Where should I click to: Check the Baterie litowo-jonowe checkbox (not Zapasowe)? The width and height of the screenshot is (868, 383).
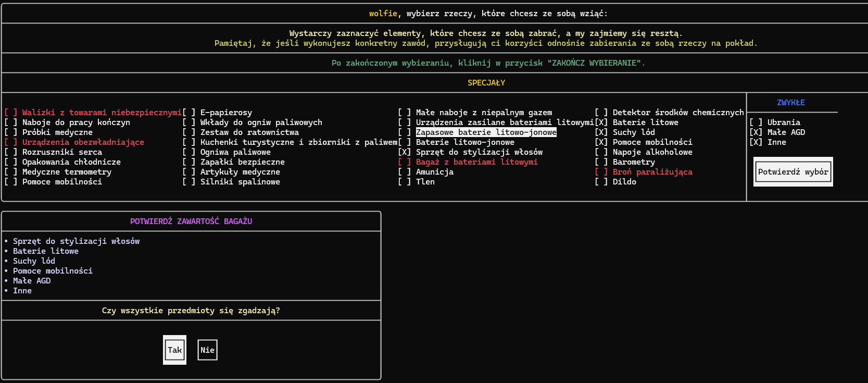pyautogui.click(x=405, y=142)
